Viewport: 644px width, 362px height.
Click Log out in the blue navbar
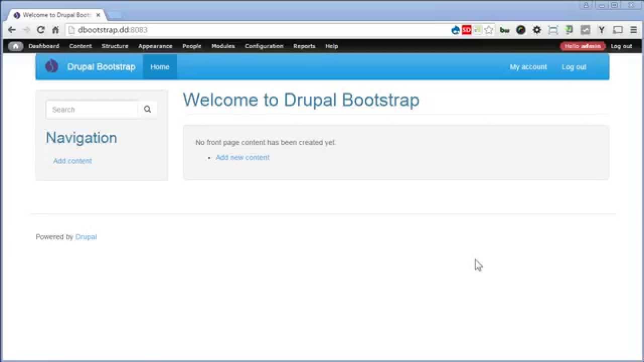point(574,67)
